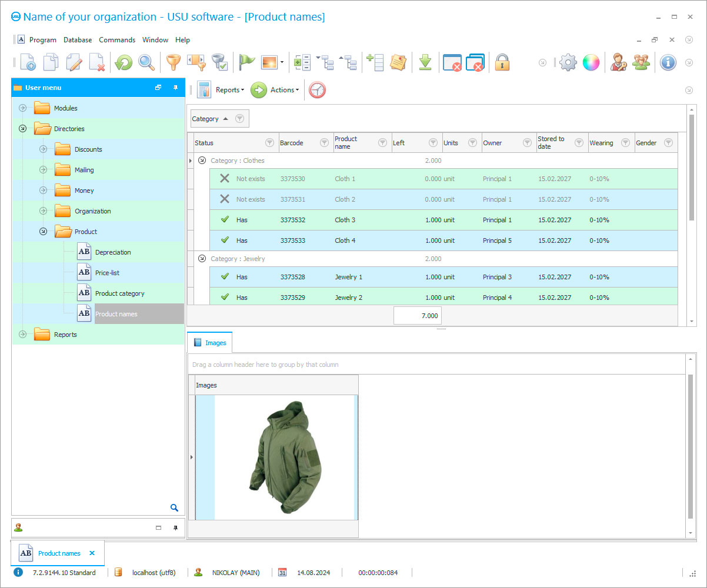
Task: Open search using the magnifier toolbar icon
Action: point(146,62)
